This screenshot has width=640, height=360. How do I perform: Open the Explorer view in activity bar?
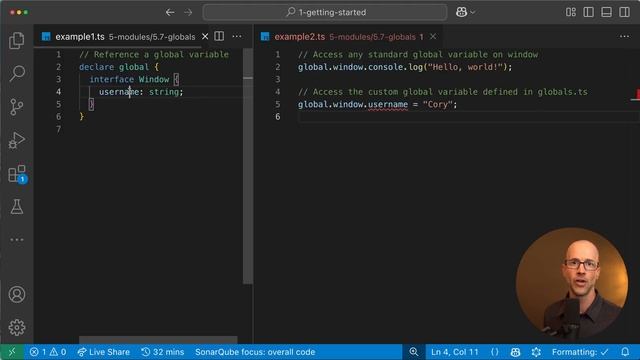pyautogui.click(x=17, y=40)
